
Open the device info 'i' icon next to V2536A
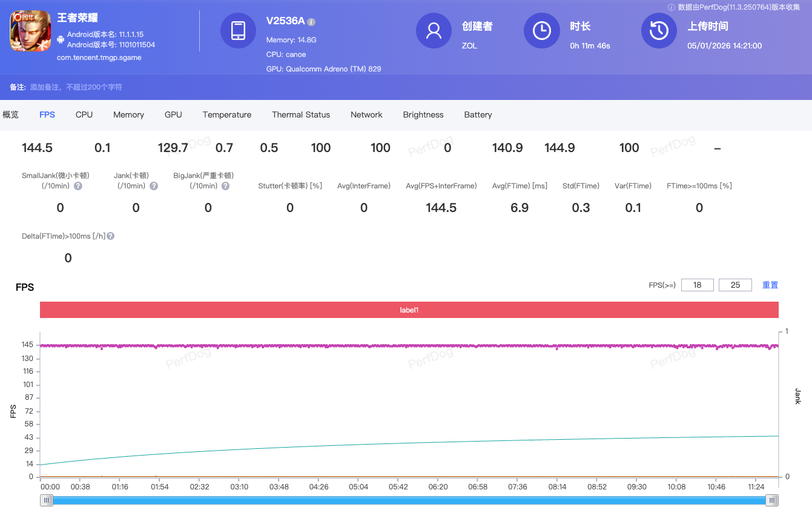tap(311, 21)
